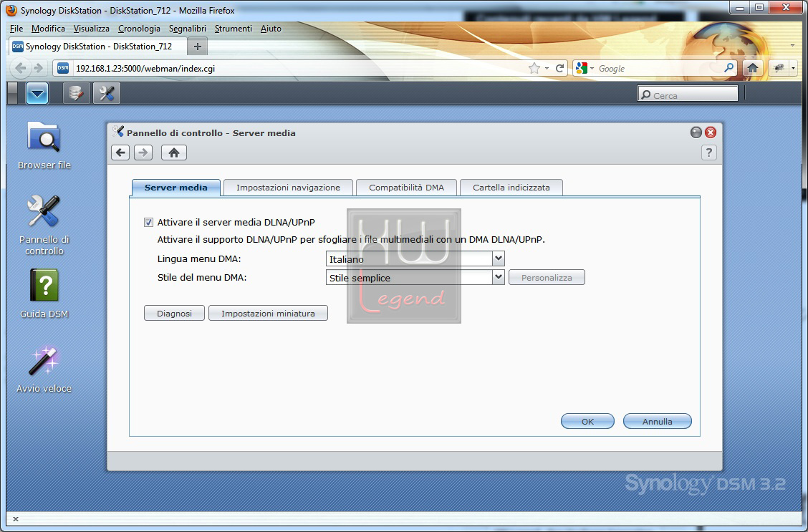
Task: Expand Stile del menu DMA dropdown
Action: click(499, 277)
